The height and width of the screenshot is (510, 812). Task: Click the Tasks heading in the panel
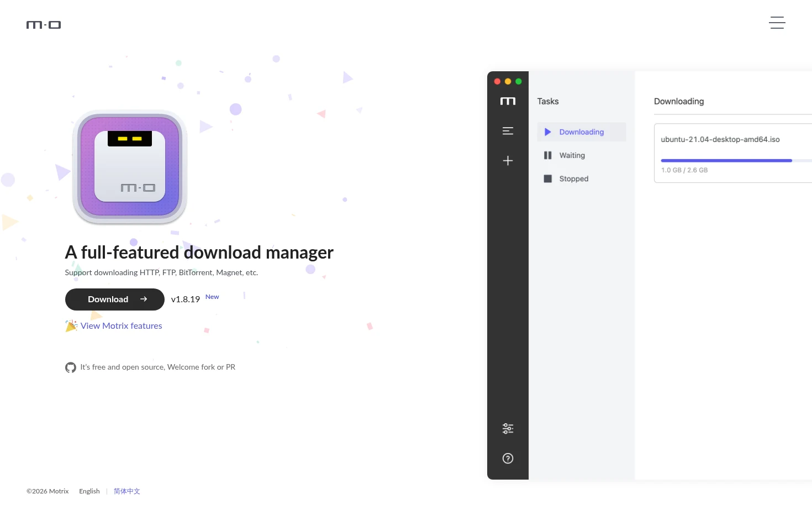click(x=548, y=101)
